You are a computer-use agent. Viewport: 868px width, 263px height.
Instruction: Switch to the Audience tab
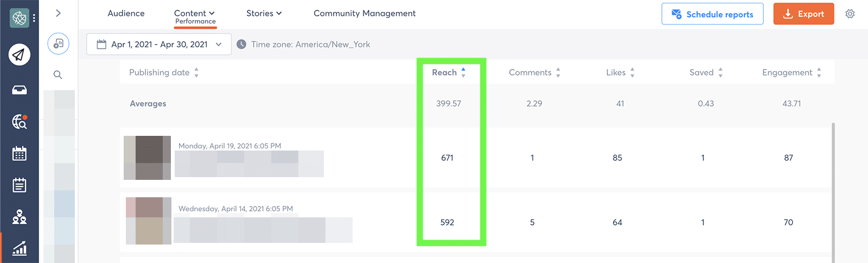pyautogui.click(x=126, y=14)
